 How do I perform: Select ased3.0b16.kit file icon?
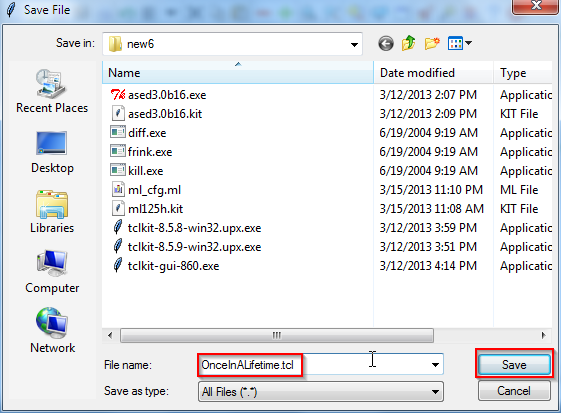point(118,114)
